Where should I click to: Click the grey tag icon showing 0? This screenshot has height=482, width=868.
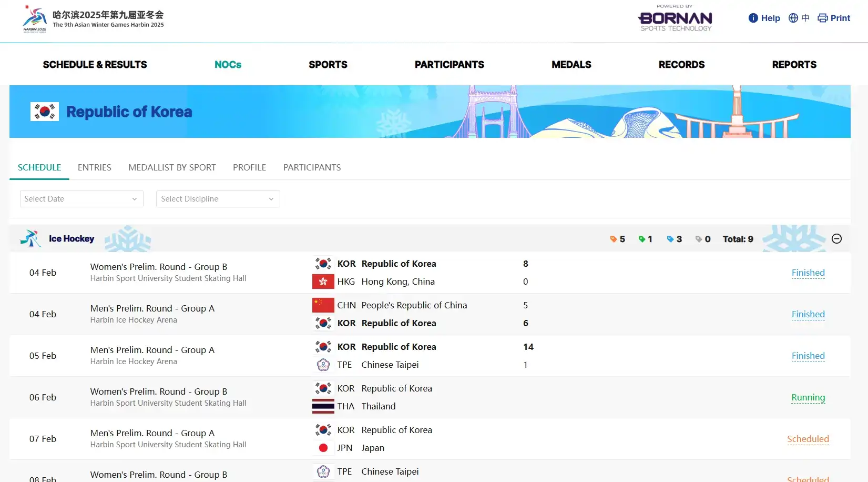(698, 239)
